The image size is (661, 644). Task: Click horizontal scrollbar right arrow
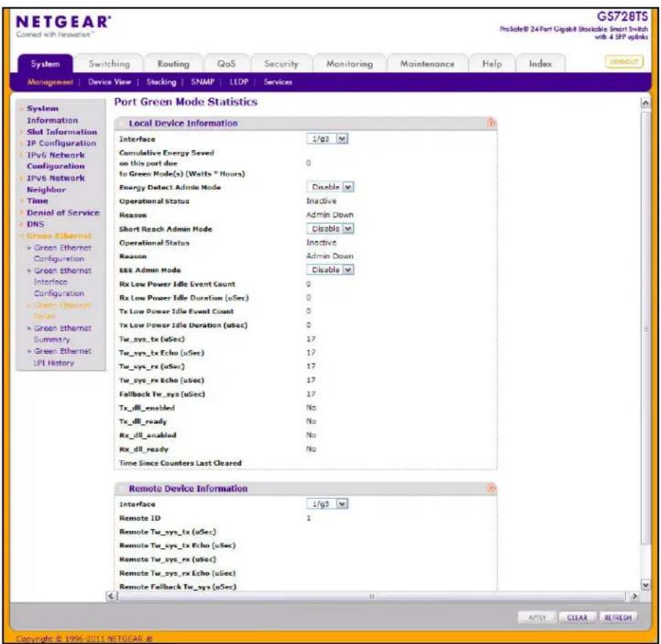[x=634, y=597]
